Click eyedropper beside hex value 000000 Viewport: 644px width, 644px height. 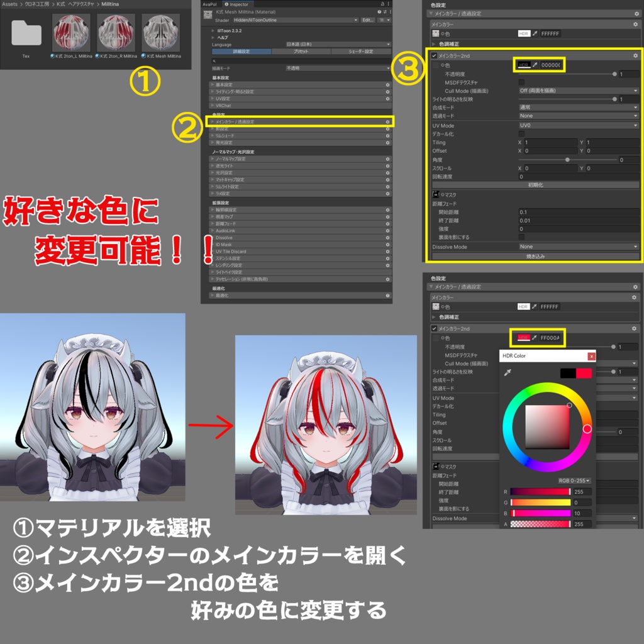tap(535, 65)
